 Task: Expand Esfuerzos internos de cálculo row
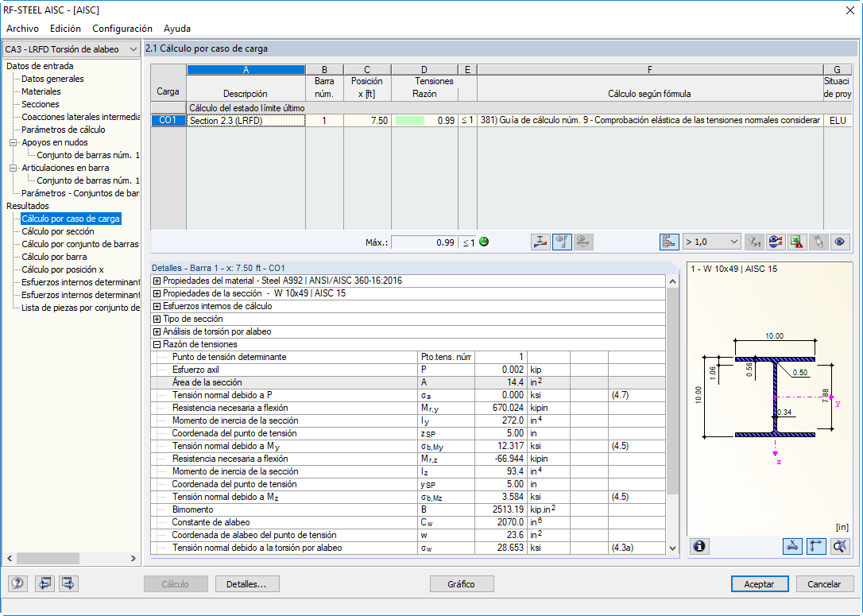157,306
